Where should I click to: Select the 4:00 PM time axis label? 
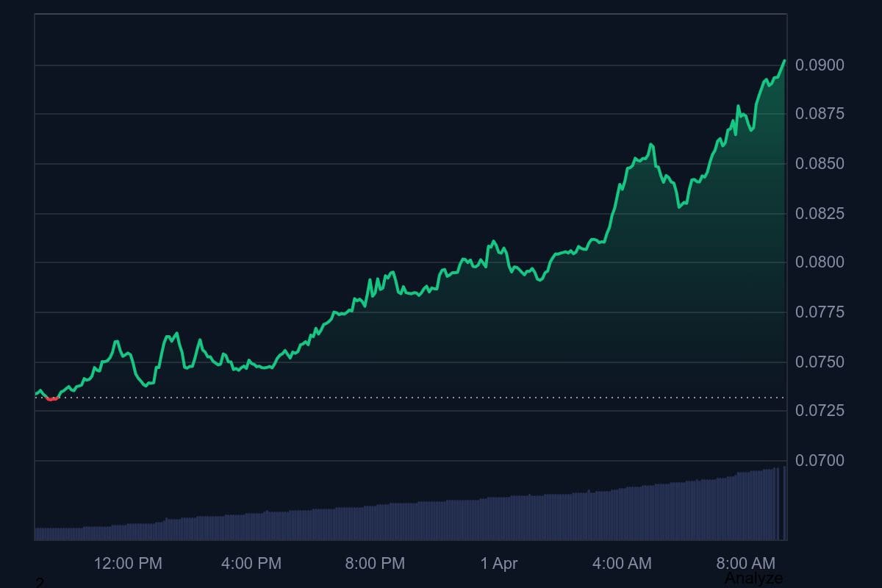pyautogui.click(x=251, y=564)
